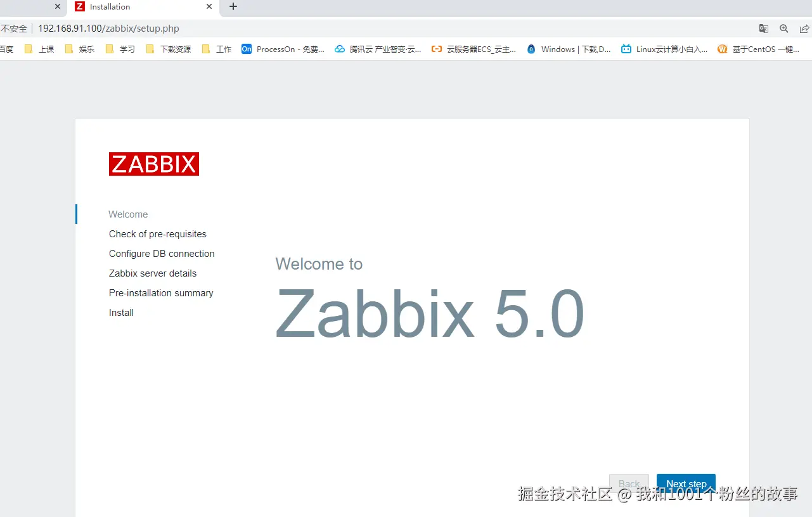Screen dimensions: 812x517
Task: Open the Linux云计算 bookmark
Action: click(x=664, y=49)
